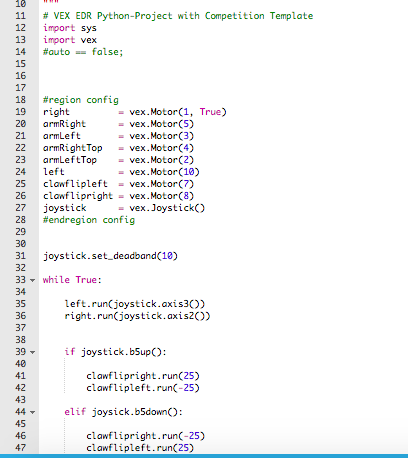Click the '#endregion config' comment

coord(89,220)
